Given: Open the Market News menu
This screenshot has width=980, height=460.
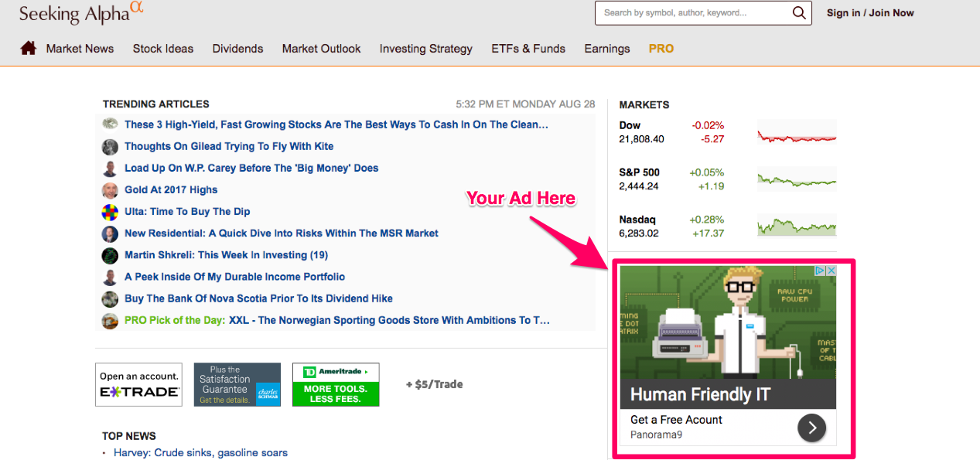Looking at the screenshot, I should pos(80,49).
